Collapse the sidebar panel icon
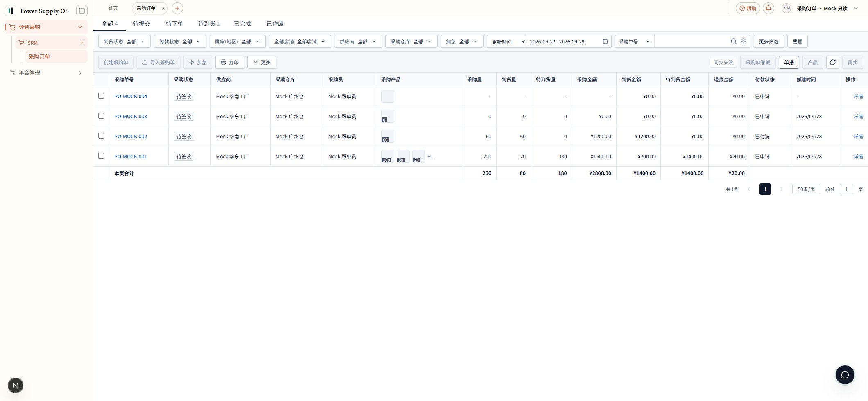The image size is (868, 401). click(x=82, y=11)
